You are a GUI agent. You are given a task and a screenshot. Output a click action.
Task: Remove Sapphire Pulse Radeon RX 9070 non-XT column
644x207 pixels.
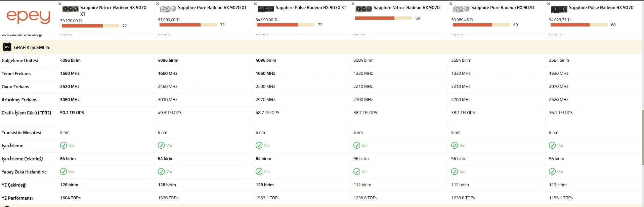pyautogui.click(x=549, y=4)
